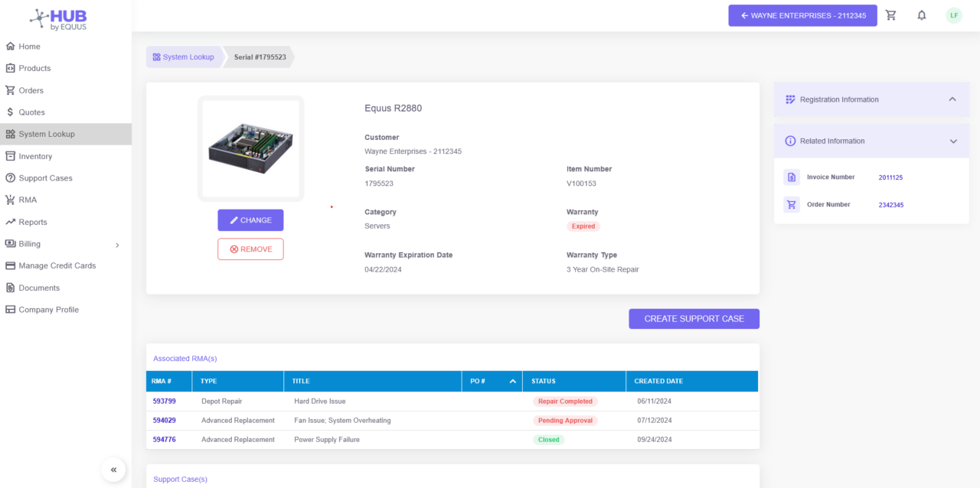Click the REMOVE image button
The height and width of the screenshot is (488, 980).
pyautogui.click(x=250, y=249)
